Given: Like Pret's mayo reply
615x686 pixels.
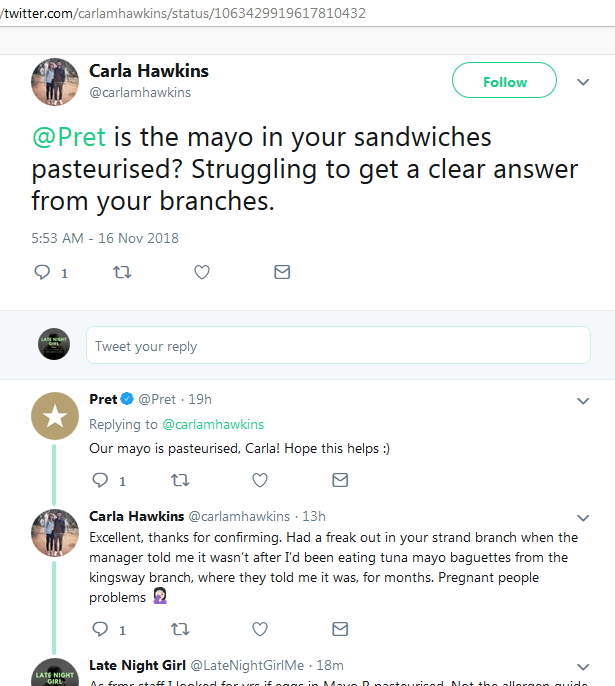Looking at the screenshot, I should click(260, 480).
